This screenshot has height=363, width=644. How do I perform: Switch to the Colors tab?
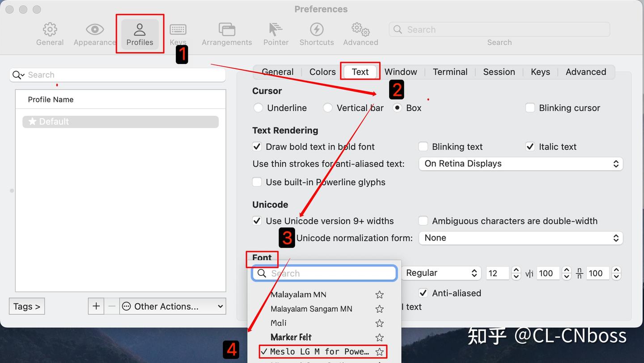pyautogui.click(x=322, y=72)
